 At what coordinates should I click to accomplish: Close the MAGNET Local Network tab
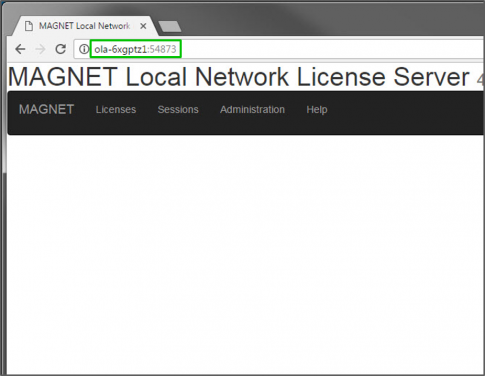tap(143, 26)
